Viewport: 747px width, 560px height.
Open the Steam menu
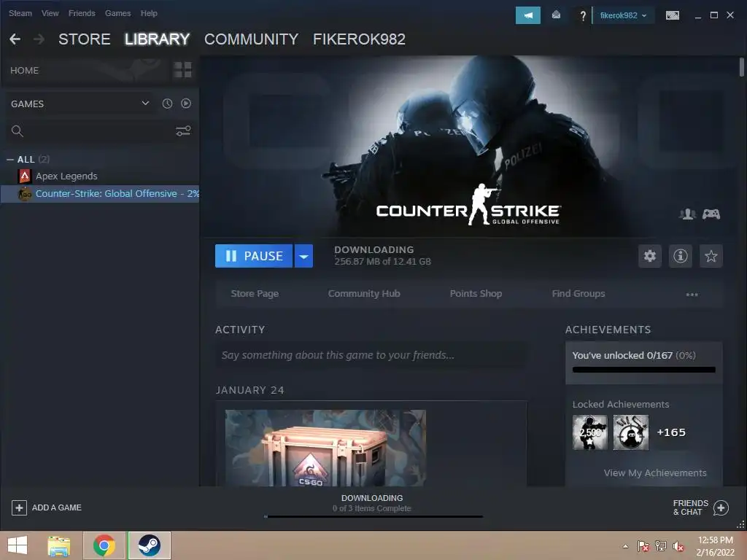tap(20, 13)
